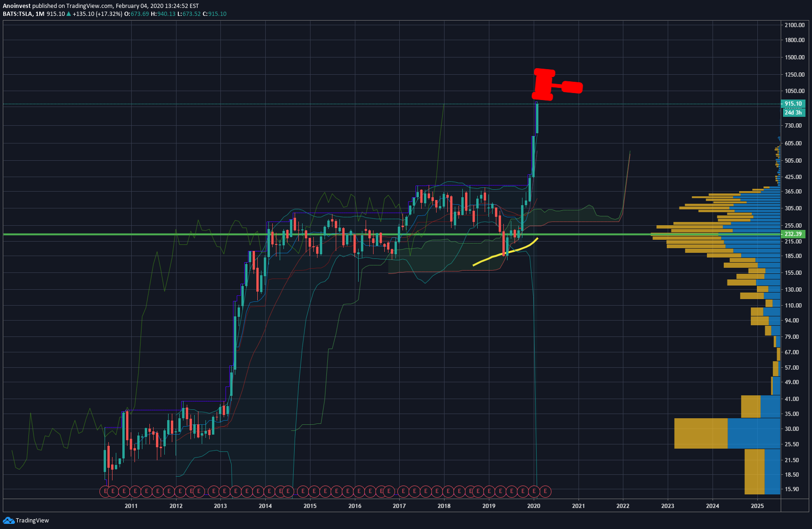The width and height of the screenshot is (812, 529).
Task: Click the +135.10 (+17.32%) change text
Action: pyautogui.click(x=98, y=14)
